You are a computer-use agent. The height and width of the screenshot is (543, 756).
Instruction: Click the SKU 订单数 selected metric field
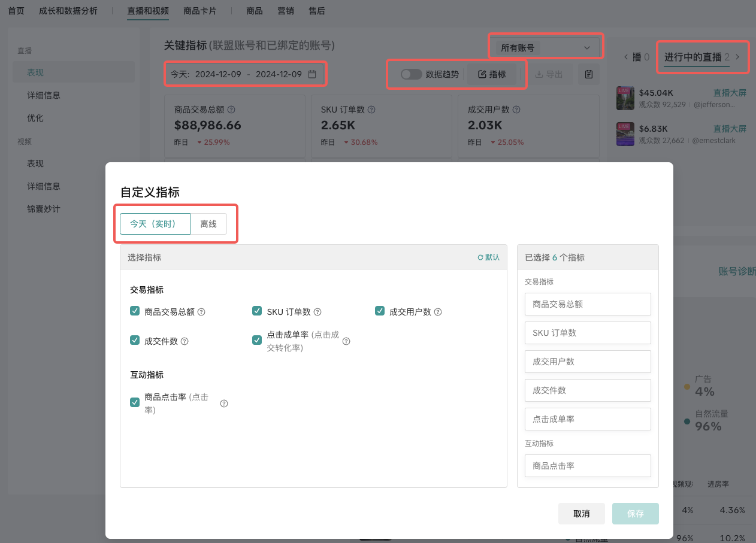click(x=587, y=333)
